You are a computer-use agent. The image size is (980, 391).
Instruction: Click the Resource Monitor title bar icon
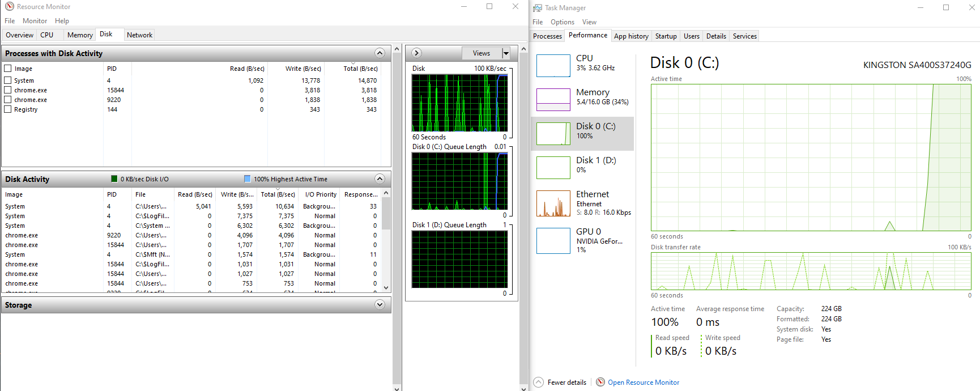coord(9,7)
